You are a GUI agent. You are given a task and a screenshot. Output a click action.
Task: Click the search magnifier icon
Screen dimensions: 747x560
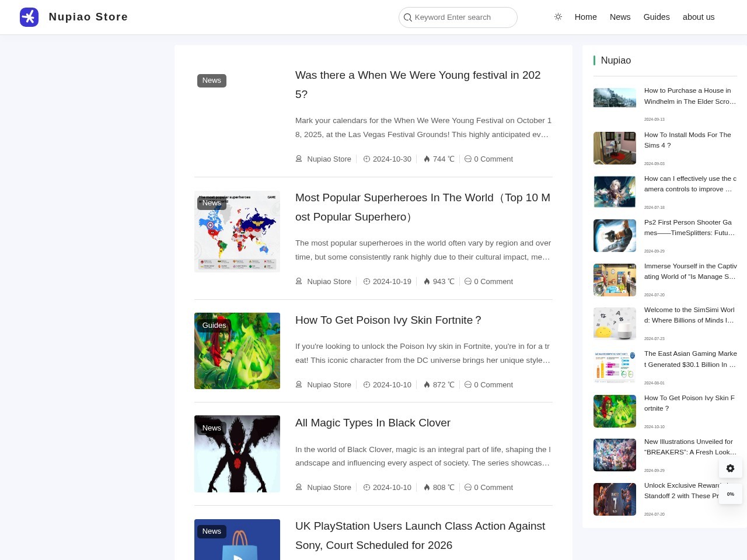pos(408,17)
